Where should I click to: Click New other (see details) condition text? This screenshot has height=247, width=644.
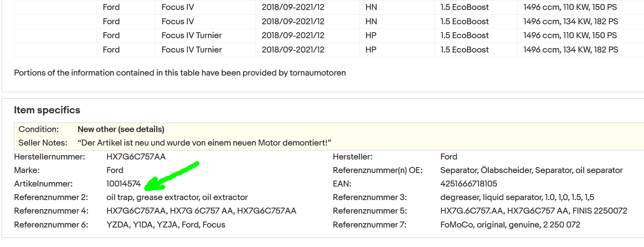point(121,129)
